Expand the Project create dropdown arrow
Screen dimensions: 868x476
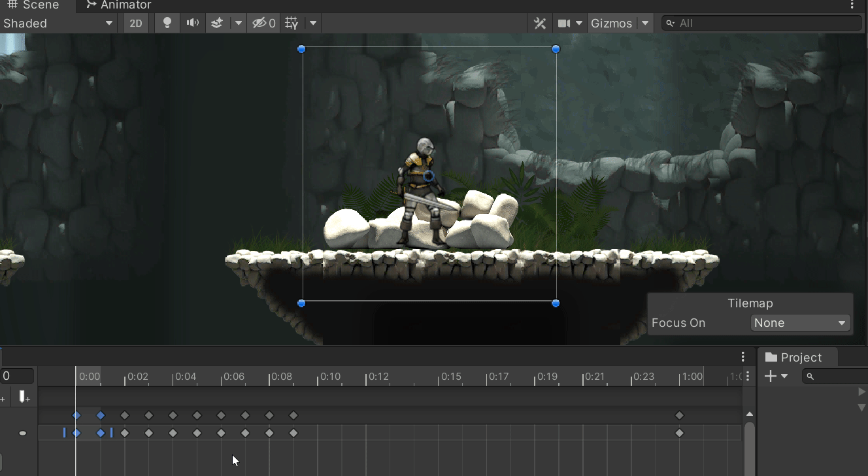click(784, 376)
